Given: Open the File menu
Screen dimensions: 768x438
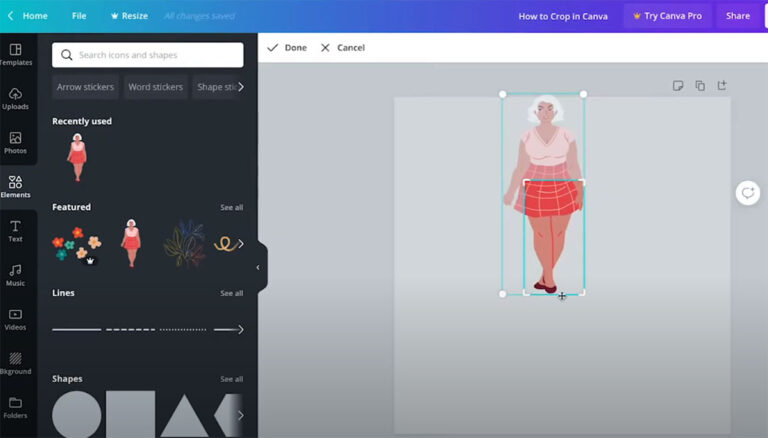Looking at the screenshot, I should pyautogui.click(x=79, y=16).
